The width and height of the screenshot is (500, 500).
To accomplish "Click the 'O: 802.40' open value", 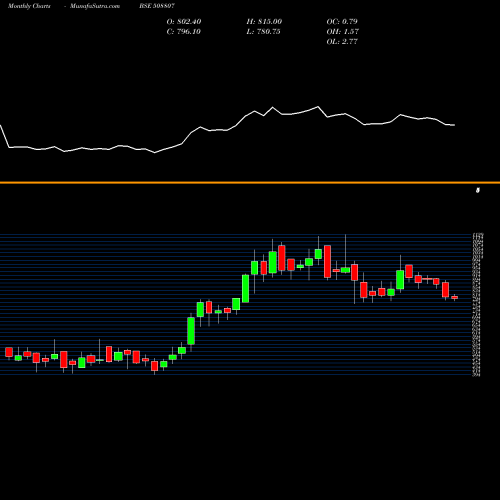I will point(184,22).
